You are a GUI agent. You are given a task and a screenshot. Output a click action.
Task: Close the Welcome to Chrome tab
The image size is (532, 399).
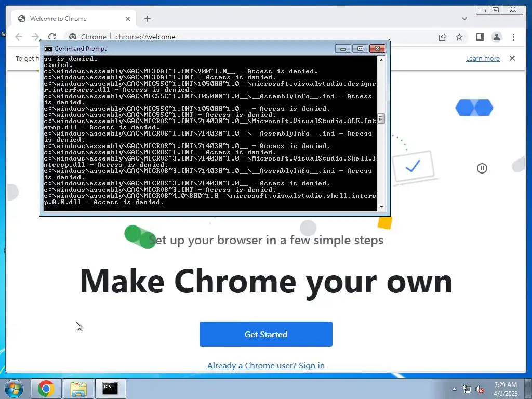click(128, 19)
